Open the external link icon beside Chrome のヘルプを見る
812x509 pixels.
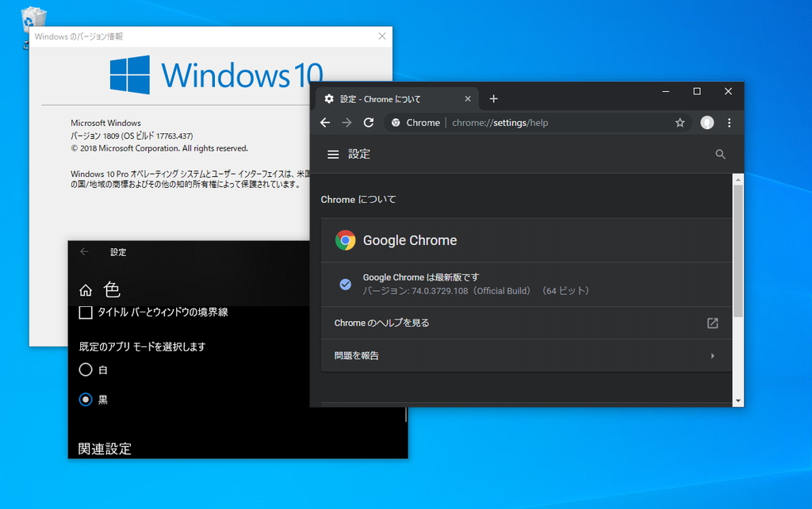click(x=711, y=323)
